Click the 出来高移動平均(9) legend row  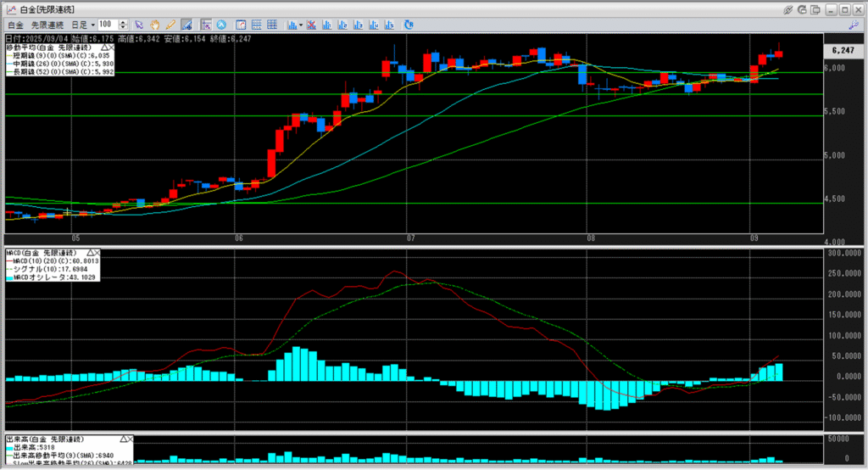[60, 456]
